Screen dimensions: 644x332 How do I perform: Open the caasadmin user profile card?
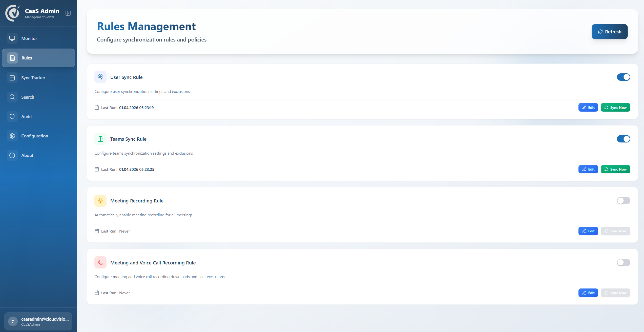coord(38,321)
